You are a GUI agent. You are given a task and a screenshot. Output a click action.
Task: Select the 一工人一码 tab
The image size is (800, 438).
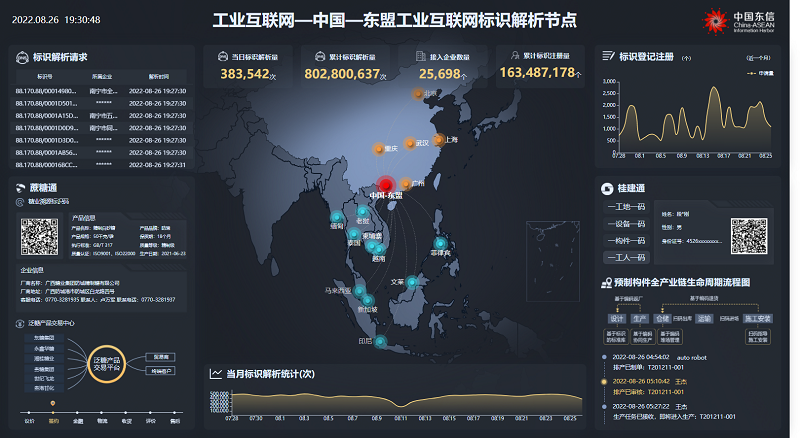point(627,257)
